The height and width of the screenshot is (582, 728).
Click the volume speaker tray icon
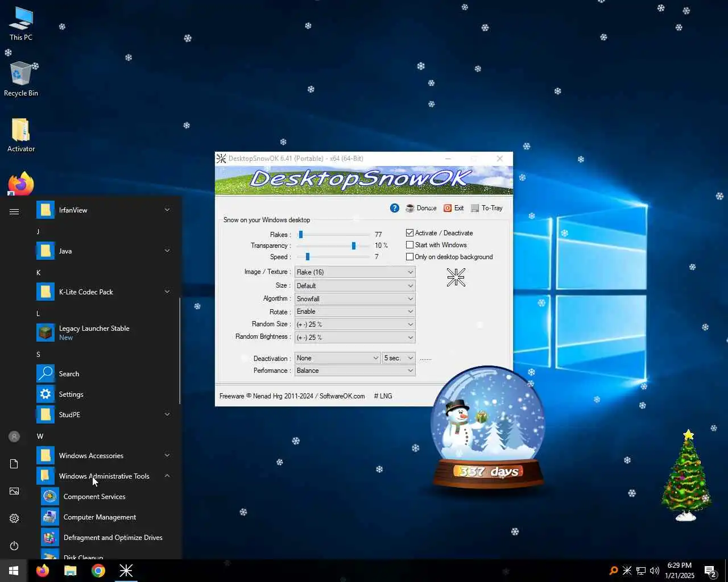pos(654,571)
